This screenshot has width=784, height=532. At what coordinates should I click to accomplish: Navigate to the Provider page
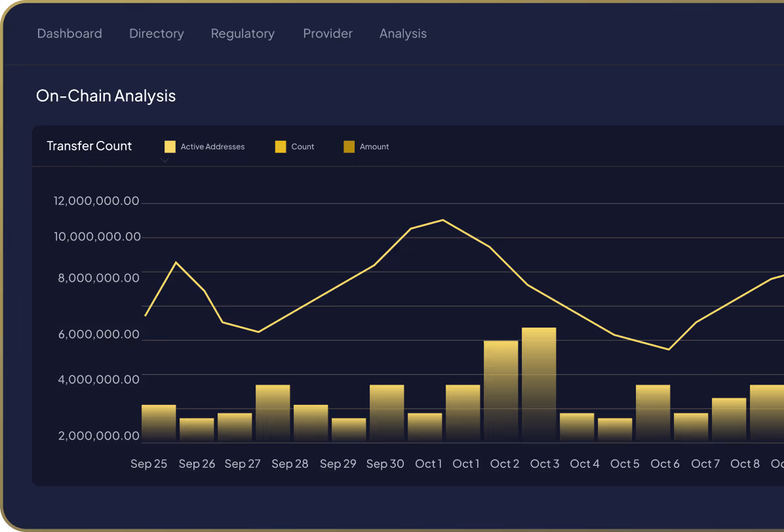click(328, 33)
